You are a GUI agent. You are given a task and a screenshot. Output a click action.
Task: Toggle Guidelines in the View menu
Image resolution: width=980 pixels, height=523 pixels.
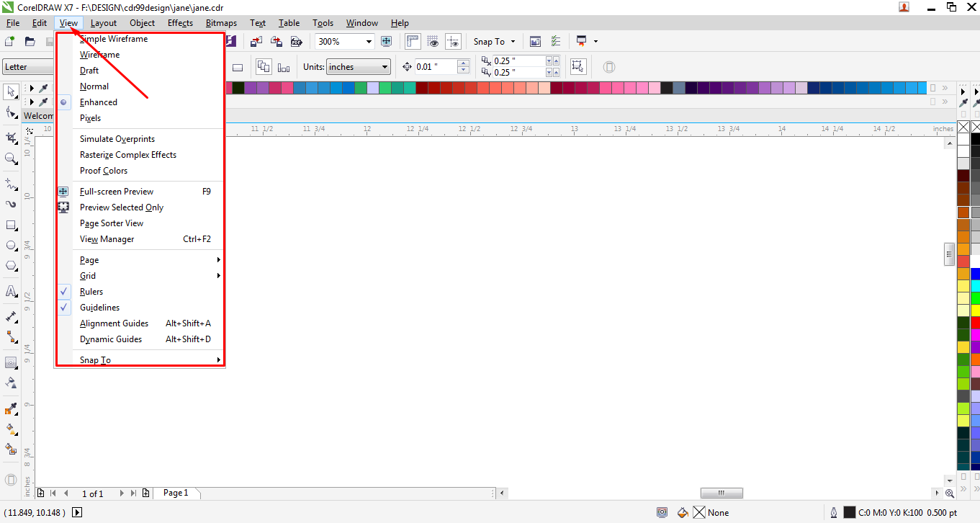coord(99,307)
